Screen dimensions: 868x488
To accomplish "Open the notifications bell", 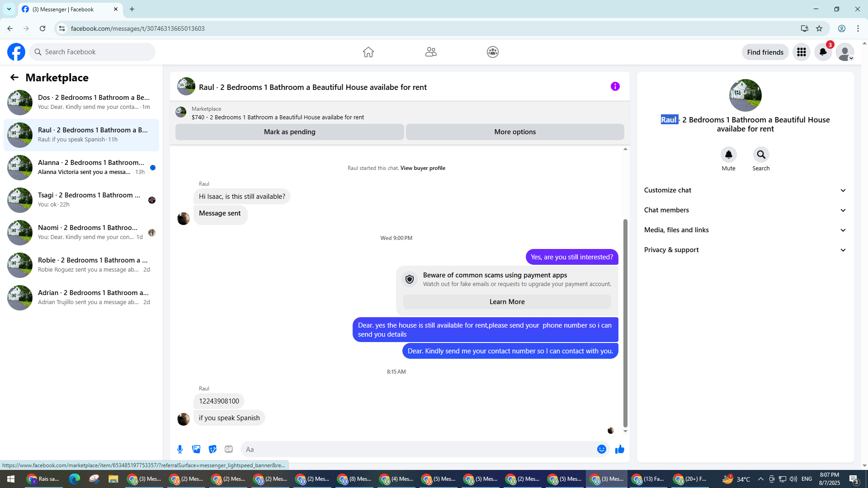I will [823, 52].
